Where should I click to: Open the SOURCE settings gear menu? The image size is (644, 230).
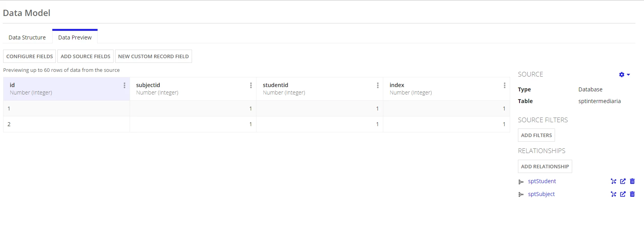pyautogui.click(x=624, y=75)
